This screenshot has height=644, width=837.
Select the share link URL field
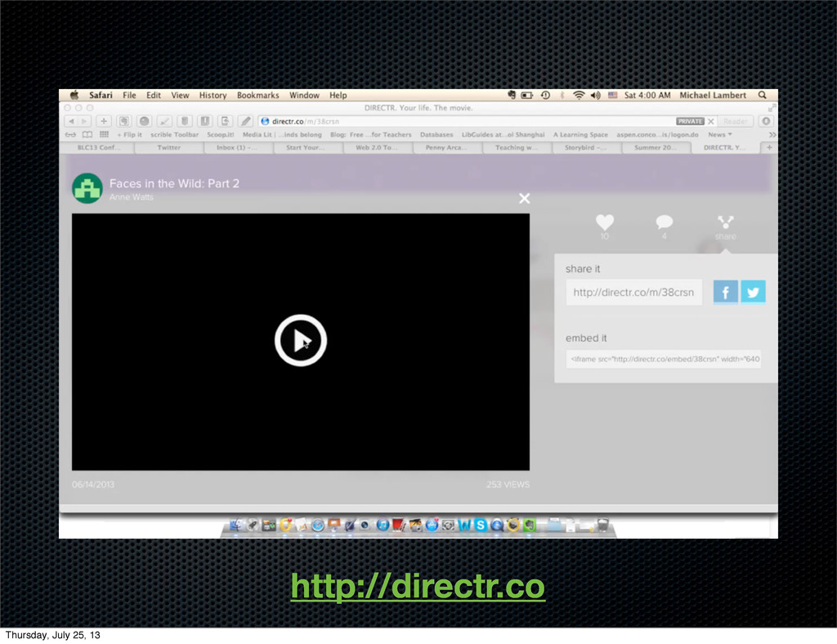[x=633, y=293]
